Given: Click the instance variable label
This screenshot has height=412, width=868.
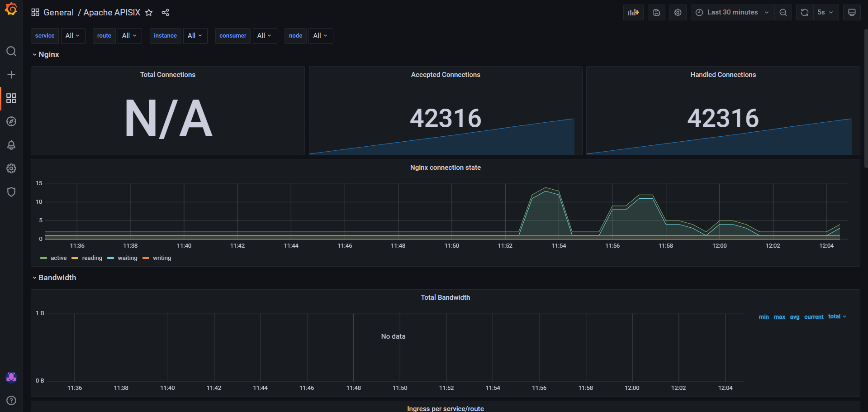Looking at the screenshot, I should point(165,36).
